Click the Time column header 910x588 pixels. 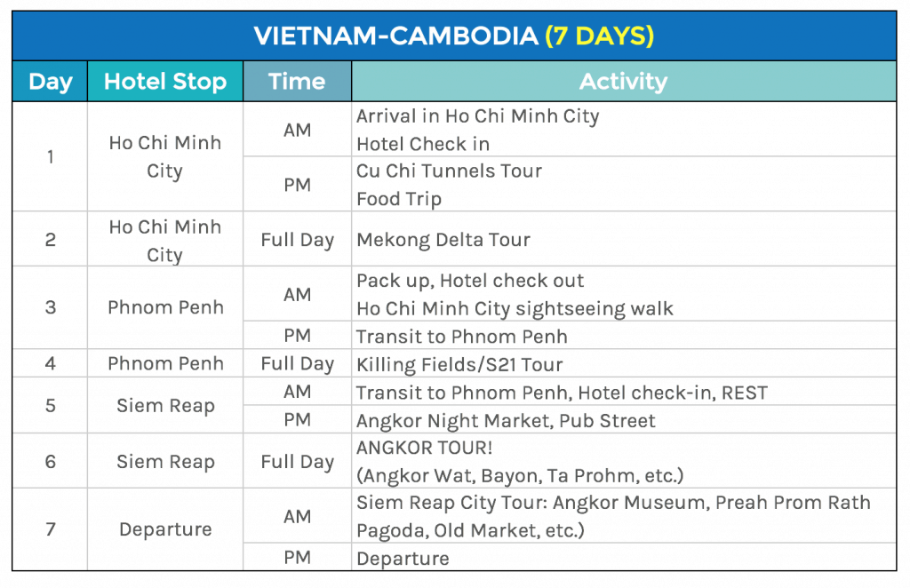point(297,83)
